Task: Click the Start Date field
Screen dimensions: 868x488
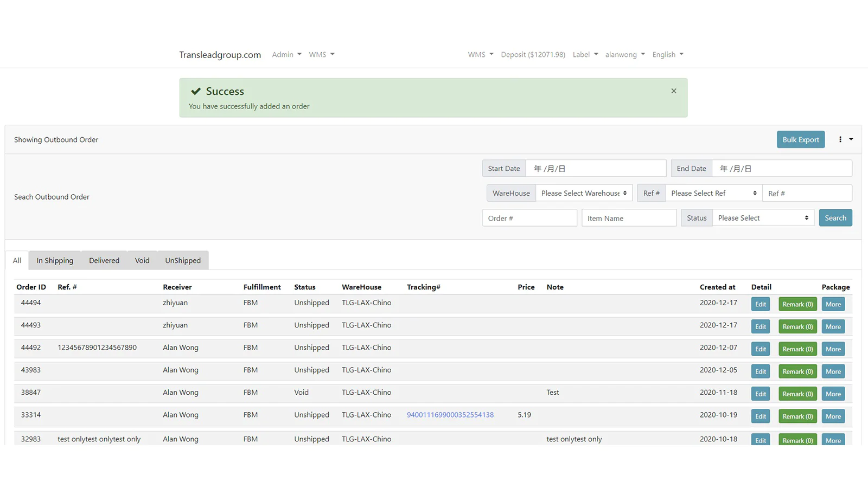Action: tap(595, 169)
